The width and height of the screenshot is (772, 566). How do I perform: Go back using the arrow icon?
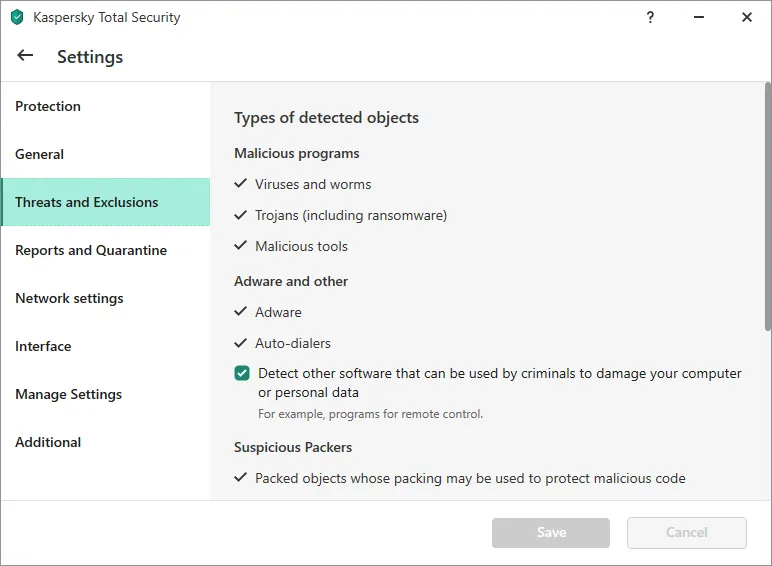coord(25,55)
